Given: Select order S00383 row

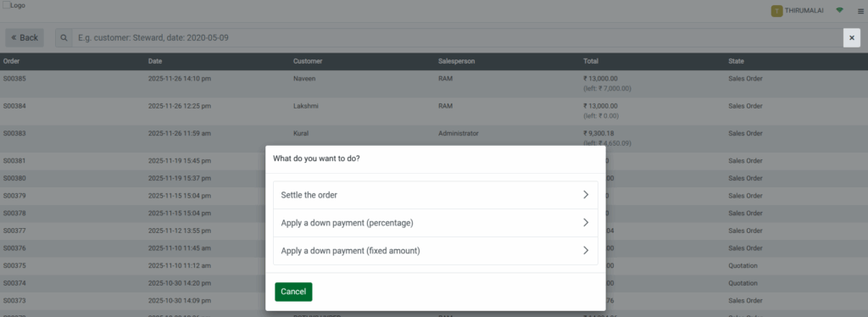Looking at the screenshot, I should click(x=434, y=139).
